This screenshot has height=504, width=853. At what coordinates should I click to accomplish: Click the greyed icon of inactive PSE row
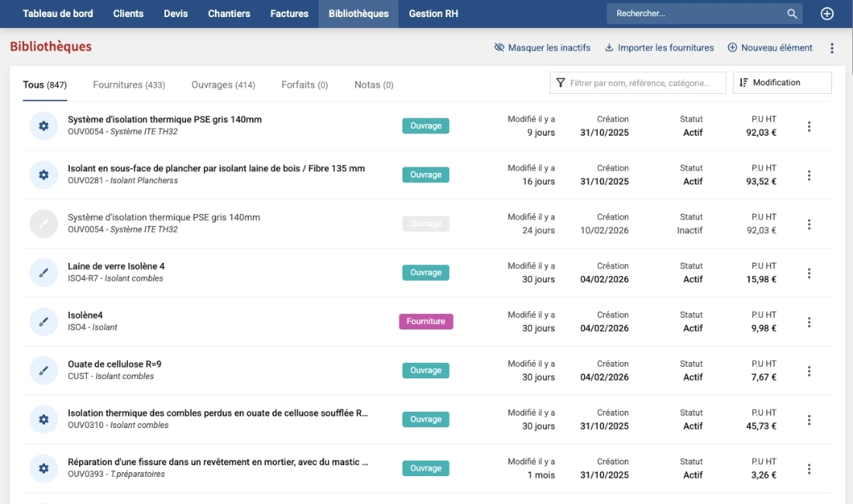click(x=44, y=224)
